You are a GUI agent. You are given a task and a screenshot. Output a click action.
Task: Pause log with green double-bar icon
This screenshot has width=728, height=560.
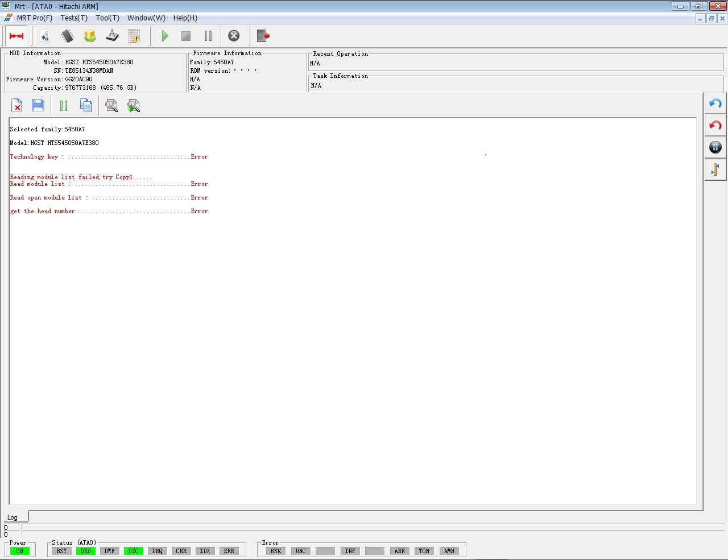64,105
